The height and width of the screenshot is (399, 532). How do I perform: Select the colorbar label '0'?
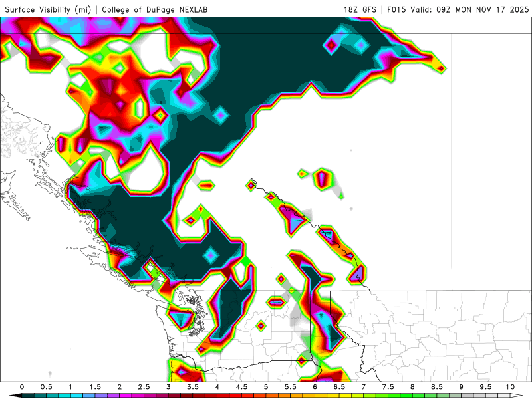tap(22, 387)
